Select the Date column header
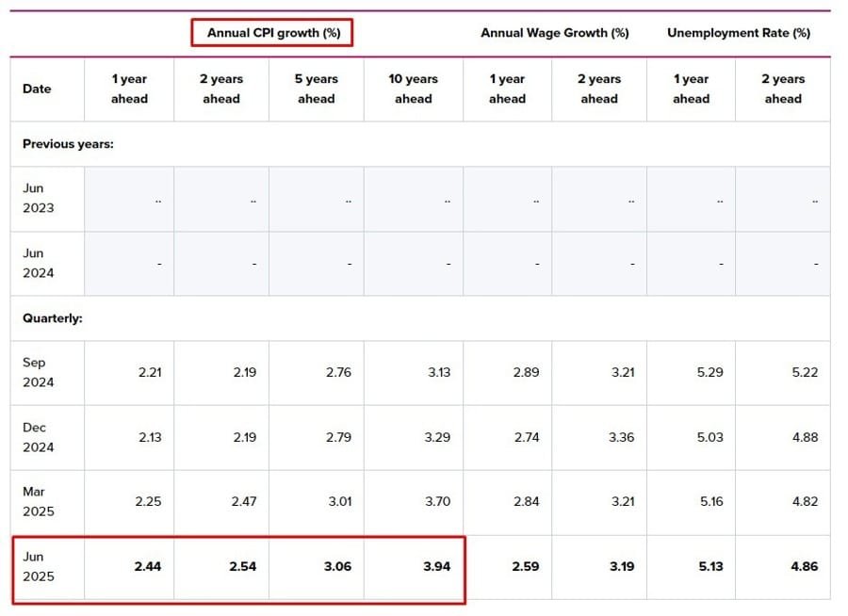848x616 pixels. coord(37,89)
